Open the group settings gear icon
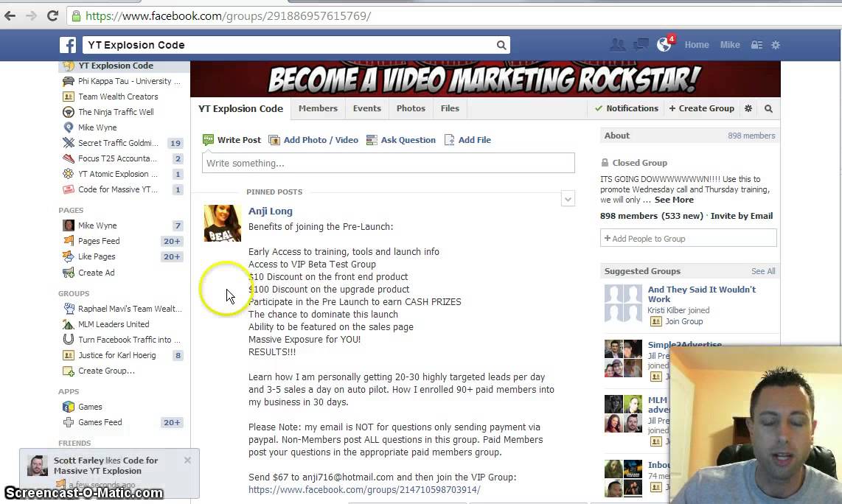 [x=748, y=108]
